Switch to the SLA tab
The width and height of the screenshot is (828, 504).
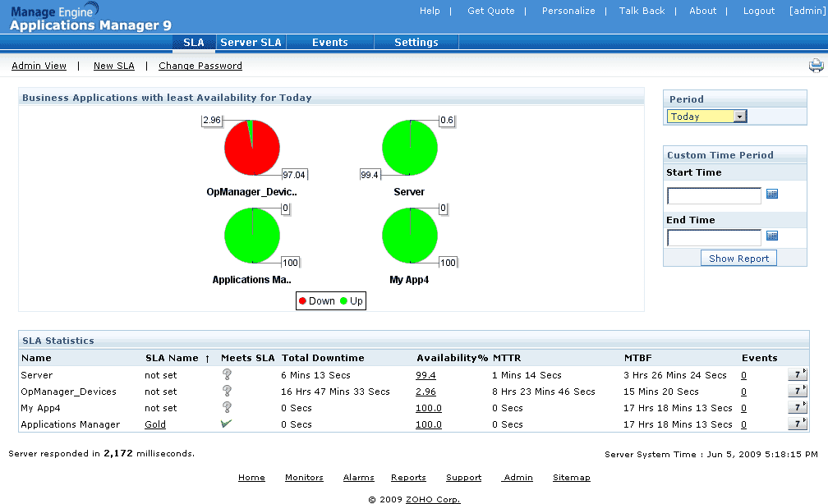(x=194, y=42)
